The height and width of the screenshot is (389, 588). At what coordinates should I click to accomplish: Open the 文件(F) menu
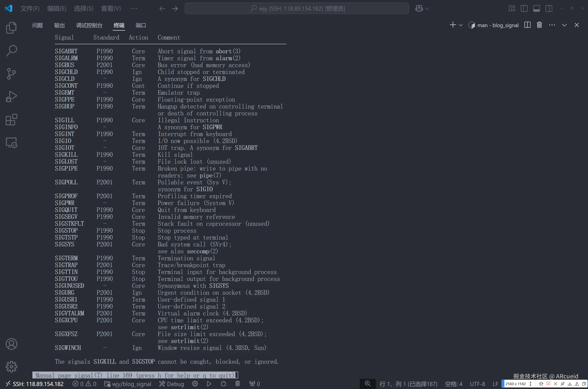pyautogui.click(x=30, y=9)
